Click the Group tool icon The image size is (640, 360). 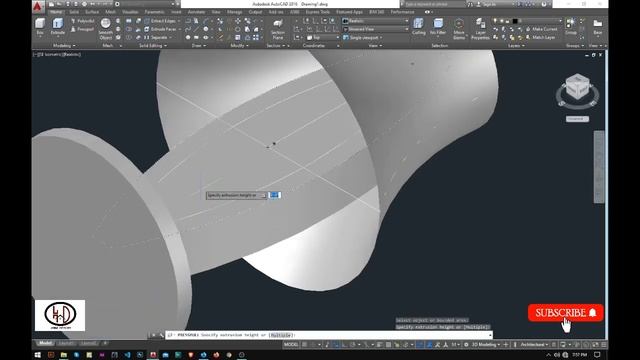tap(571, 27)
